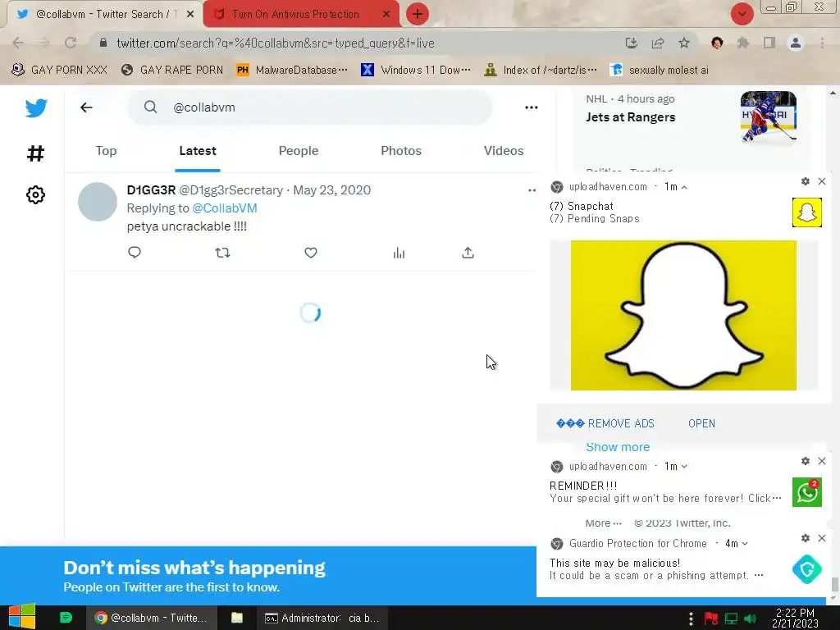Navigate back in Chrome toolbar
Viewport: 840px width, 630px height.
coord(18,43)
